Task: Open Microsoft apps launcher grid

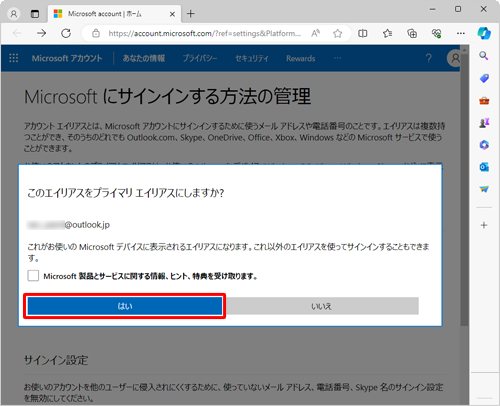Action: pyautogui.click(x=14, y=58)
